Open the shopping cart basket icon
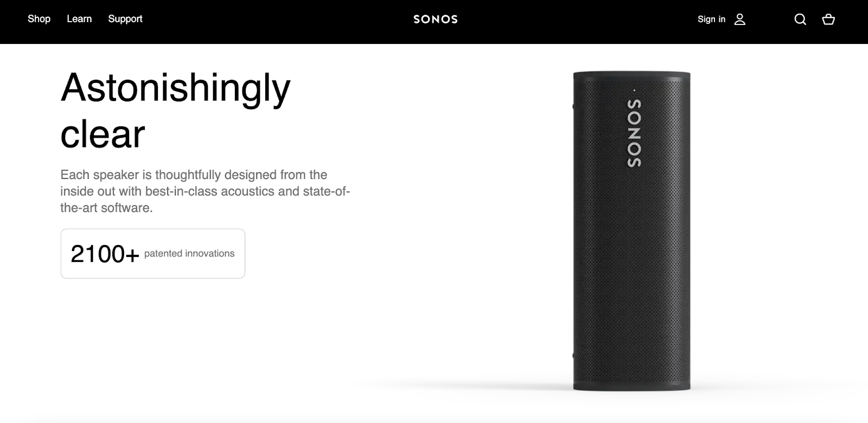The height and width of the screenshot is (423, 868). point(828,20)
